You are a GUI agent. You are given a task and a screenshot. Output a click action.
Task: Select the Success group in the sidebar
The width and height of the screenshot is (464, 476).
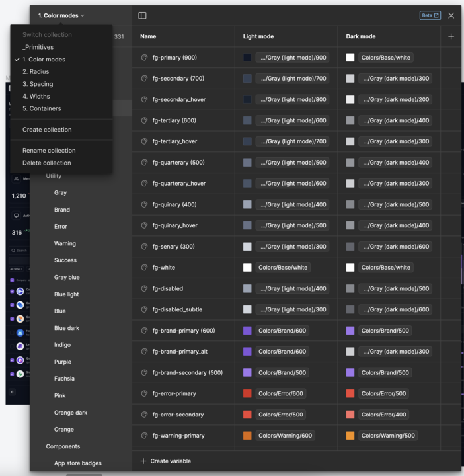pos(65,260)
